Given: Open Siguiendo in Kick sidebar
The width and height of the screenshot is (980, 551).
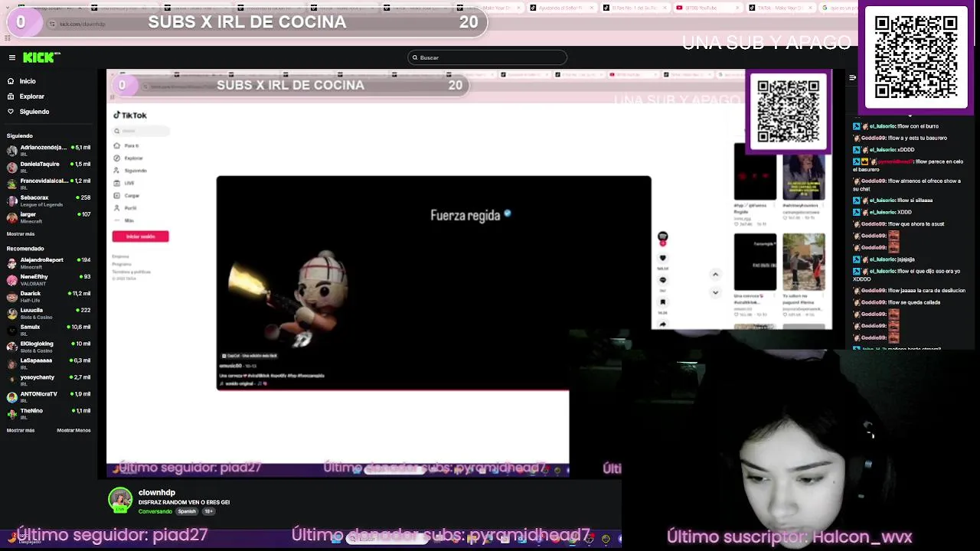Looking at the screenshot, I should tap(34, 112).
